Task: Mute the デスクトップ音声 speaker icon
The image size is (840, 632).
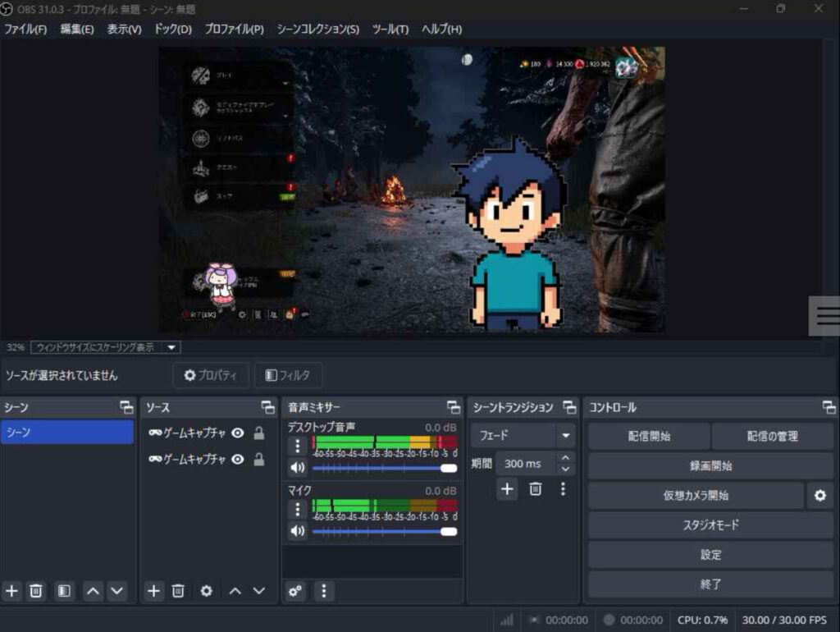Action: click(297, 468)
